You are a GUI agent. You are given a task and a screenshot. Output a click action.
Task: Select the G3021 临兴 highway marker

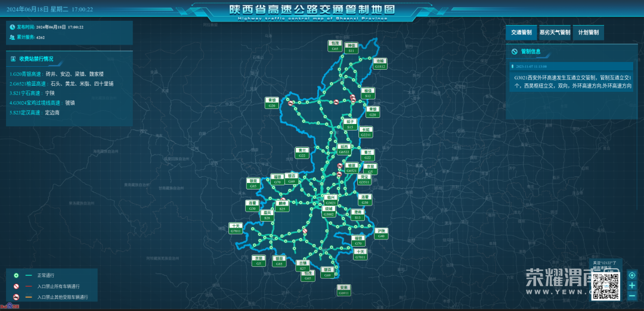(332, 200)
